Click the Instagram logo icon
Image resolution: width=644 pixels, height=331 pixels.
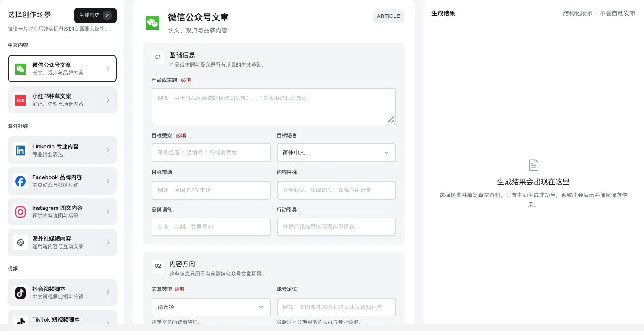click(x=20, y=212)
